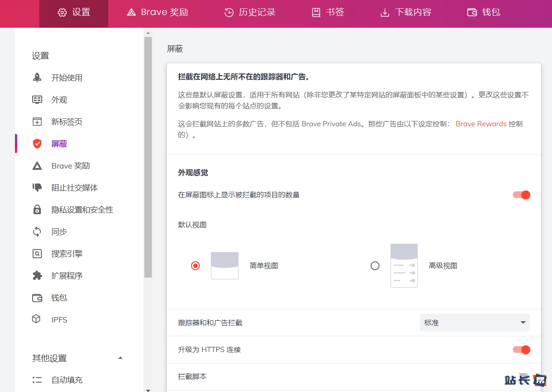This screenshot has height=392, width=552.
Task: Open the 下载内容 tab in top bar
Action: click(406, 12)
